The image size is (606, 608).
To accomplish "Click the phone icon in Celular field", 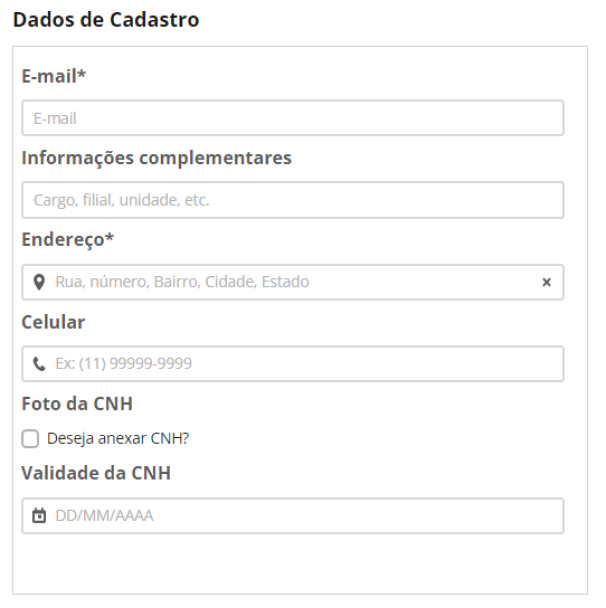I will pyautogui.click(x=39, y=364).
